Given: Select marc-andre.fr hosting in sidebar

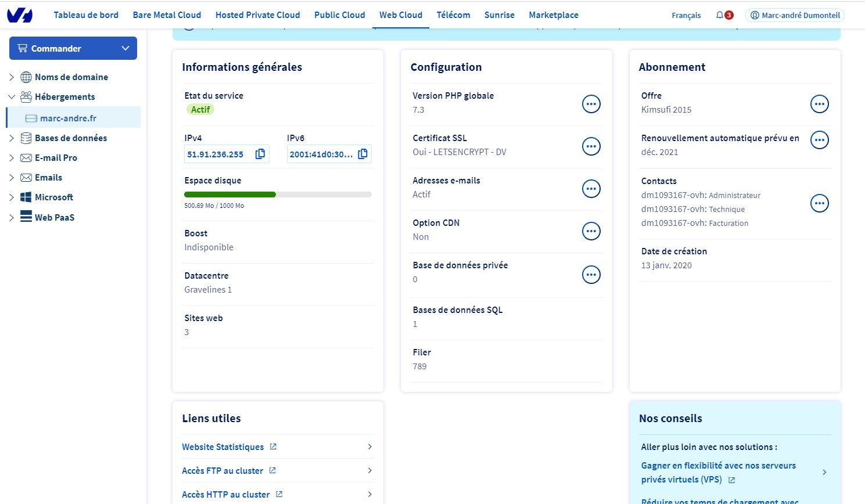Looking at the screenshot, I should point(68,118).
